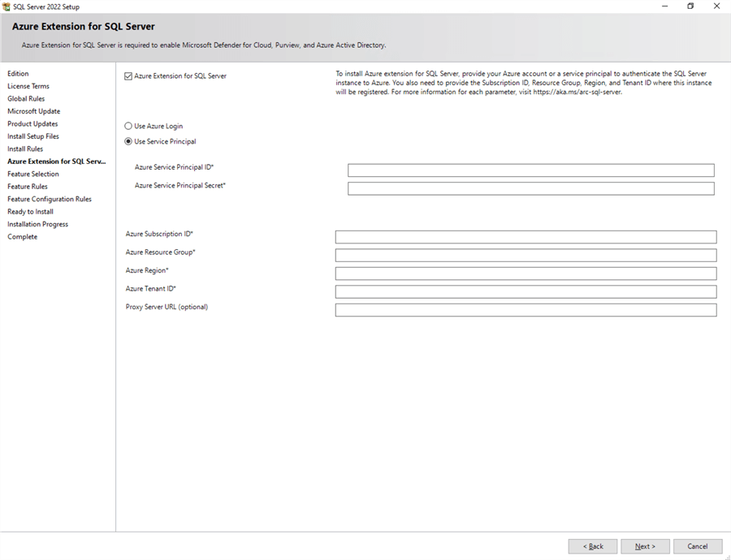This screenshot has width=731, height=560.
Task: Select the Use Service Principal radio button
Action: (x=128, y=142)
